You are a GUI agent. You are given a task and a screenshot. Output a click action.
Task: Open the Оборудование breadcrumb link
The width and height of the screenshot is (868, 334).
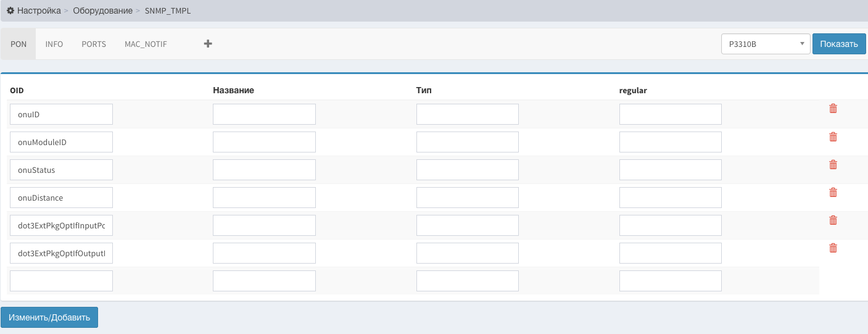pos(102,10)
